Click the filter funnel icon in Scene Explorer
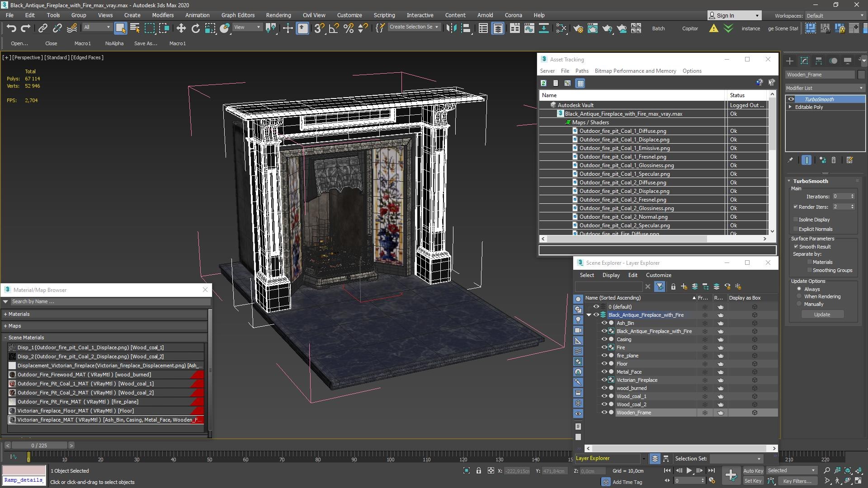Viewport: 868px width, 488px height. pos(660,286)
